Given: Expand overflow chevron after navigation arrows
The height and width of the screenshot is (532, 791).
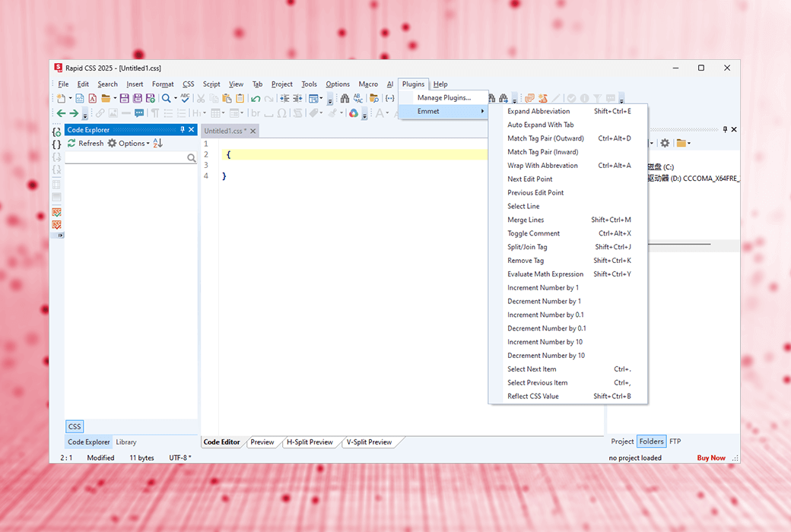Looking at the screenshot, I should coord(84,115).
